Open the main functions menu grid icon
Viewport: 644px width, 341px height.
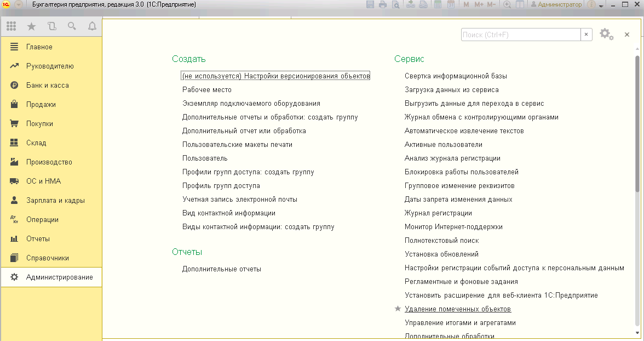[11, 25]
